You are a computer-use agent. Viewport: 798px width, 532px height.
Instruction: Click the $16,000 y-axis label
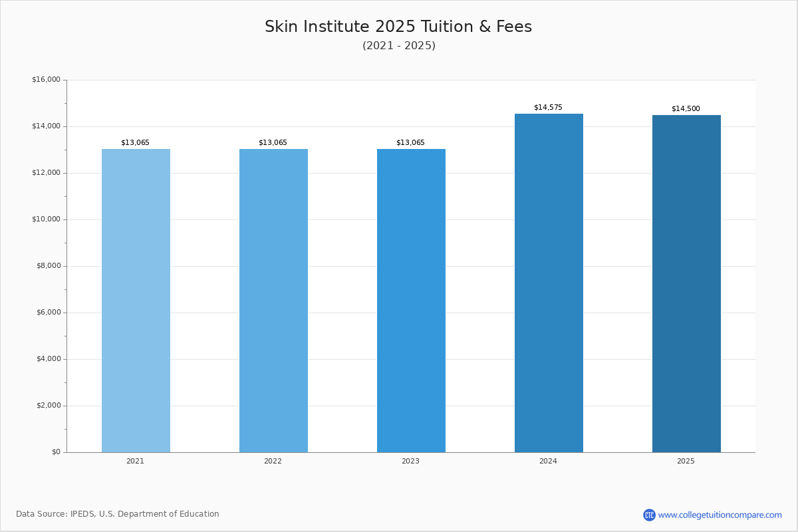[46, 80]
